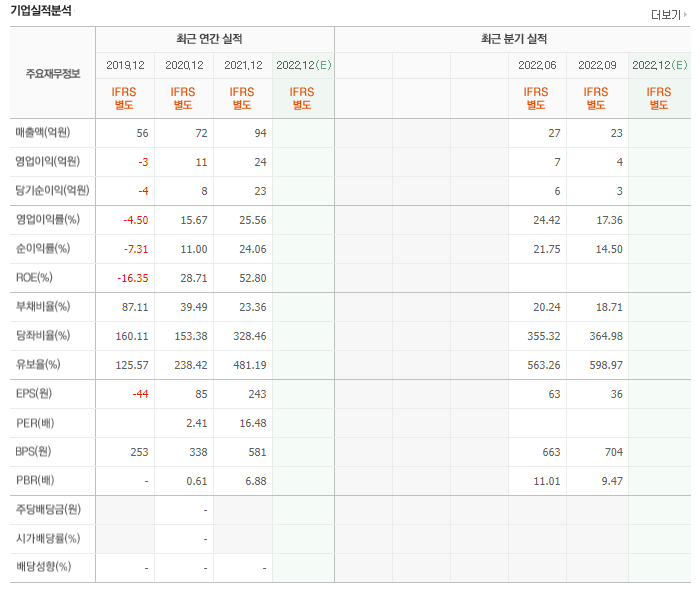700x593 pixels.
Task: Click the PER value 2.41
Action: (x=197, y=423)
